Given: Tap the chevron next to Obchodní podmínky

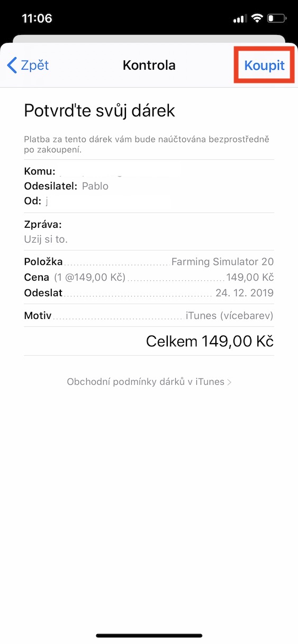Looking at the screenshot, I should [229, 382].
